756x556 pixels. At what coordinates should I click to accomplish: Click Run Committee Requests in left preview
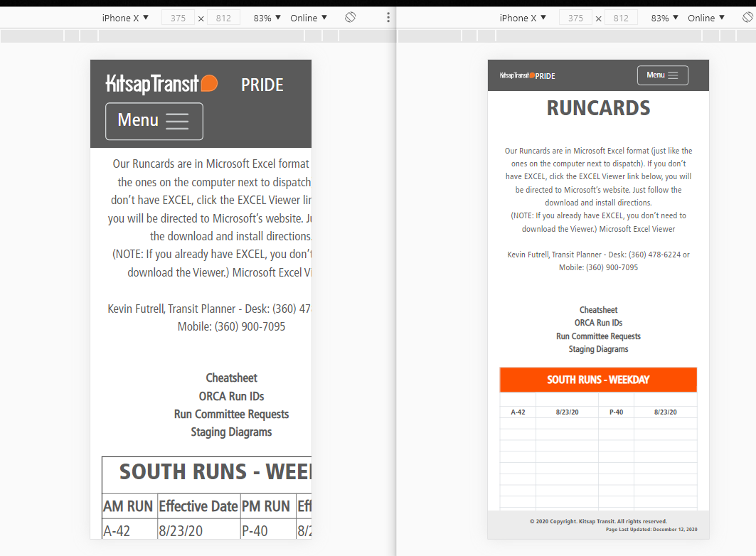(x=231, y=414)
